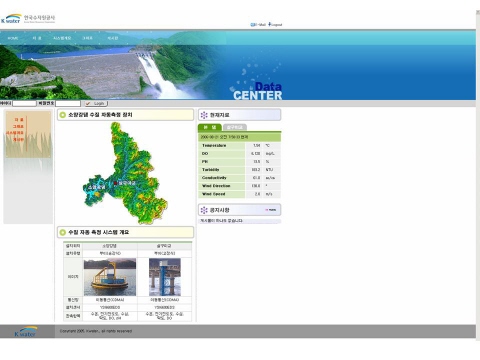This screenshot has height=360, width=480.
Task: Open 그래프 link in the left sidebar
Action: (18, 126)
